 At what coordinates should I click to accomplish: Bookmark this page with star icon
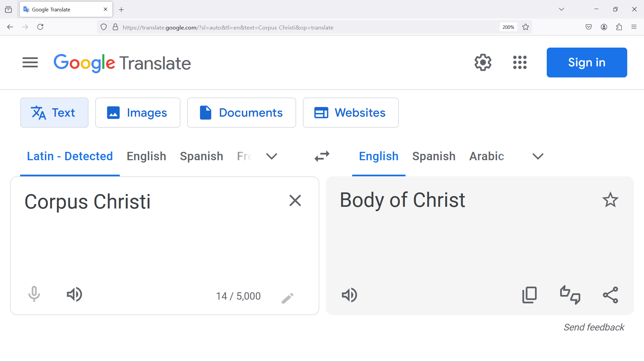coord(526,27)
